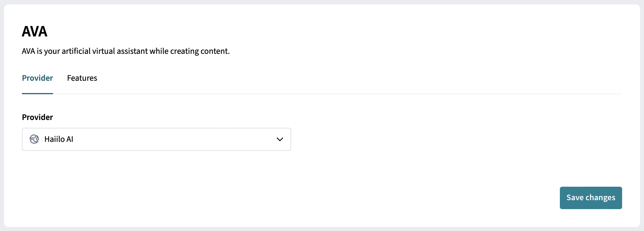Click the AVA assistant description sentence

click(126, 51)
